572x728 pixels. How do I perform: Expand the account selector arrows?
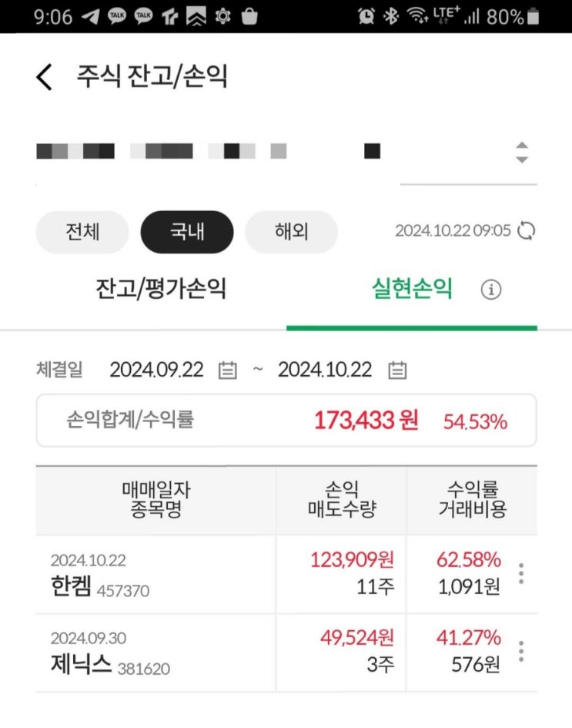tap(522, 153)
